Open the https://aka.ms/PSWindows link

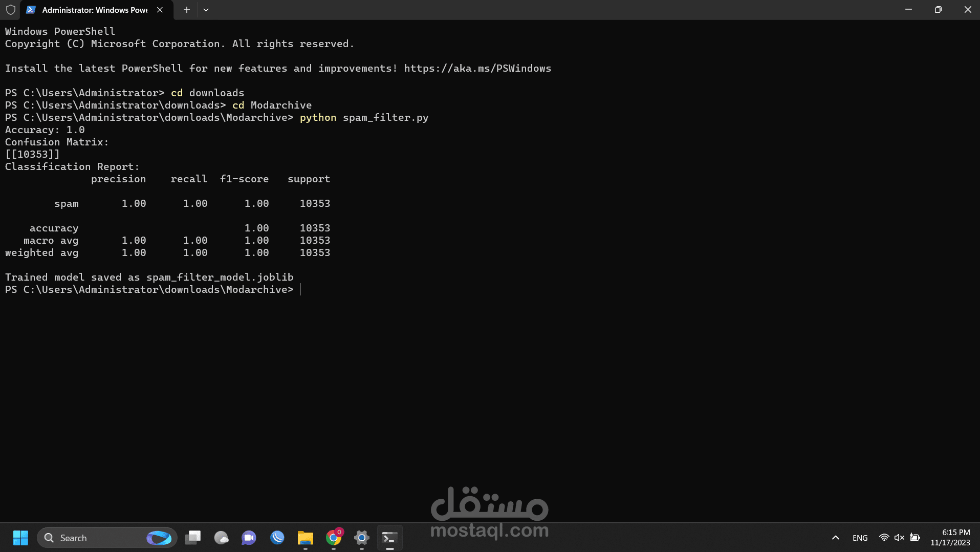pos(477,68)
